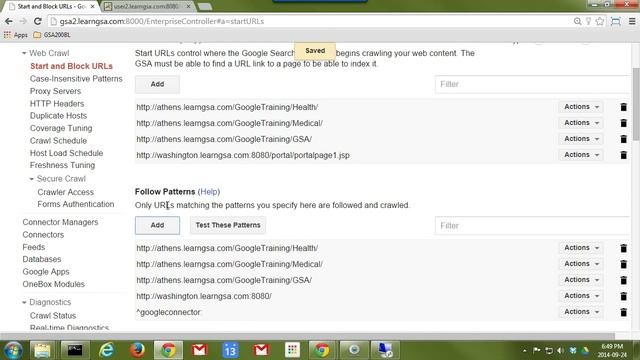
Task: Delete the ^googleconnector pattern trash icon
Action: (623, 312)
